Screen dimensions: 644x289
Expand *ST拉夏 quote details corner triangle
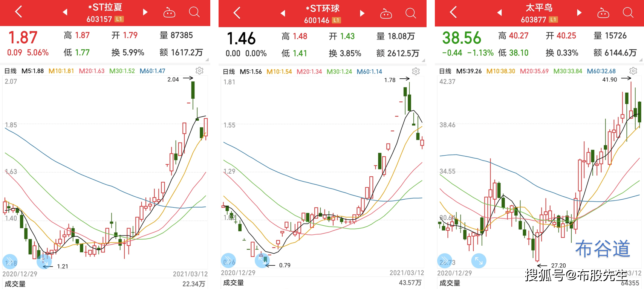pos(207,60)
